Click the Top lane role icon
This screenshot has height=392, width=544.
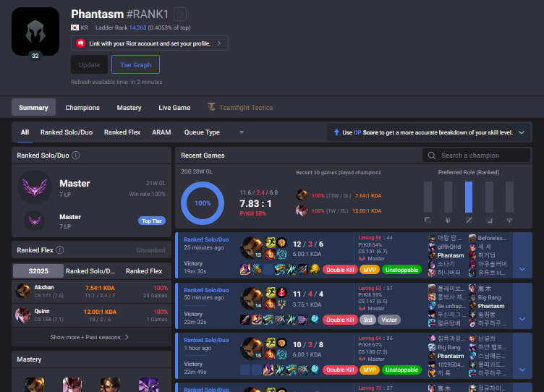click(428, 220)
